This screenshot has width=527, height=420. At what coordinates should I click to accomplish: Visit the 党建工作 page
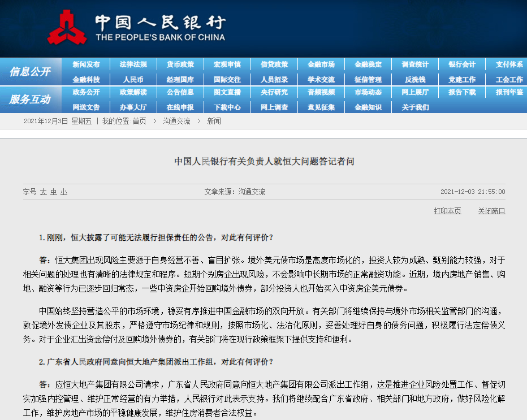tap(462, 80)
